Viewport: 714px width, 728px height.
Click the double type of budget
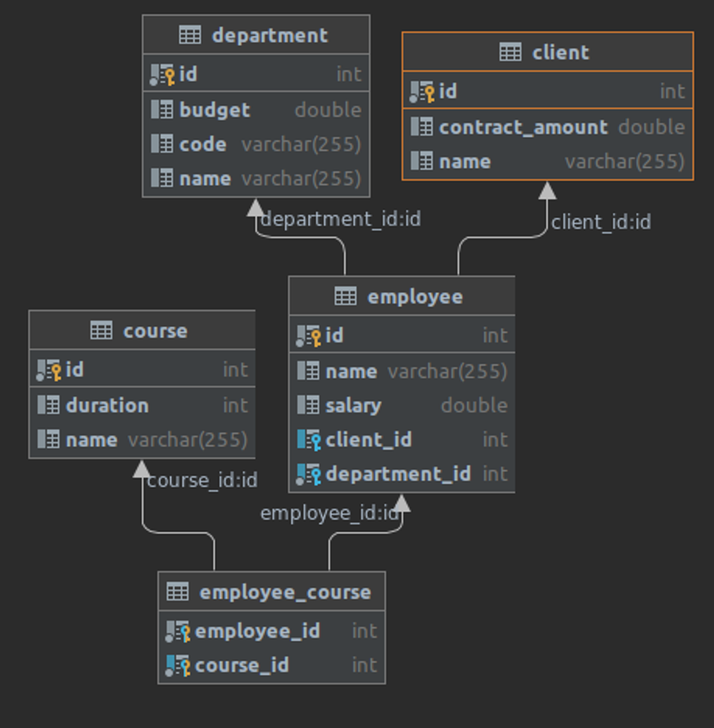328,110
